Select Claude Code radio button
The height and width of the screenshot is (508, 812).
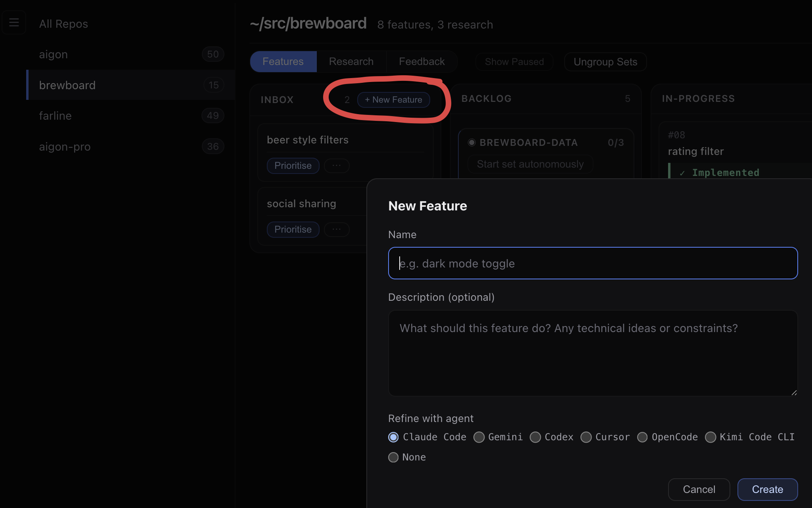point(393,437)
